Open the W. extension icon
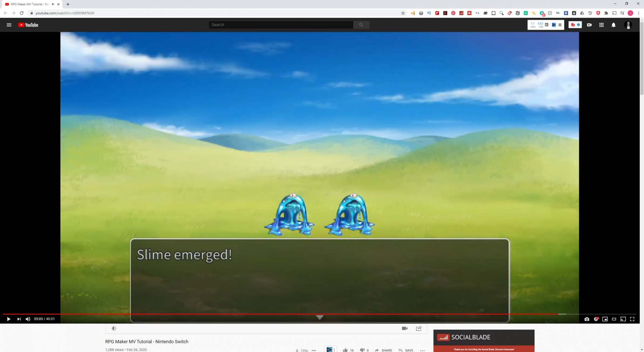 coord(558,13)
